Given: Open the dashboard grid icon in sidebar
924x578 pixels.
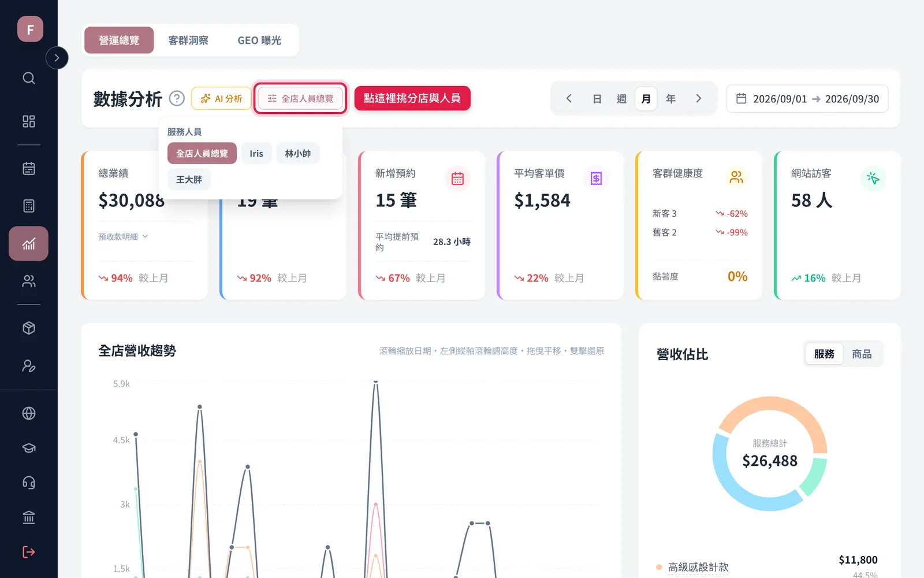Looking at the screenshot, I should click(29, 121).
